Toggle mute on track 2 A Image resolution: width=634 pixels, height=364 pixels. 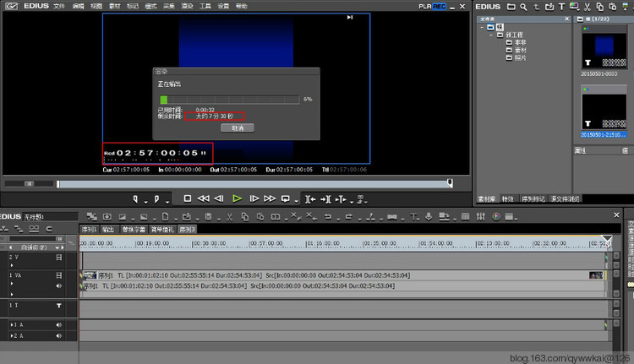click(x=59, y=335)
